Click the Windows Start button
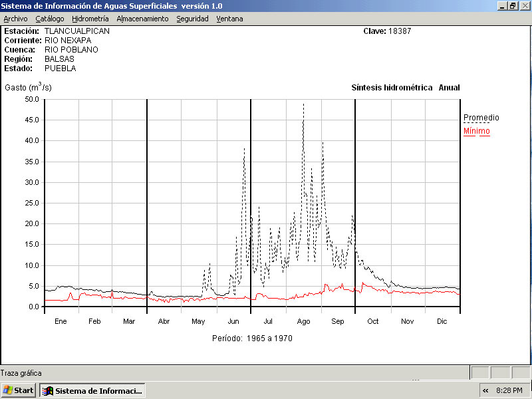The image size is (532, 399). 19,390
